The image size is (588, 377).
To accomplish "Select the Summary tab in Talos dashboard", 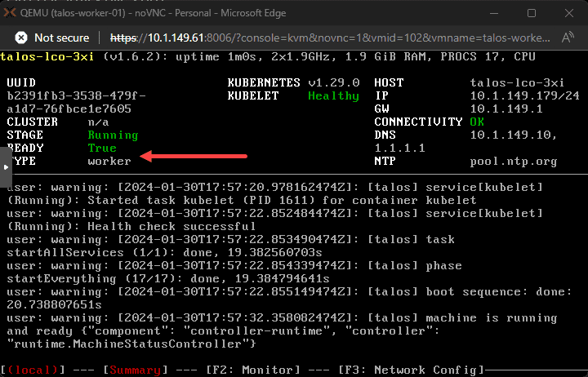I will pyautogui.click(x=135, y=370).
